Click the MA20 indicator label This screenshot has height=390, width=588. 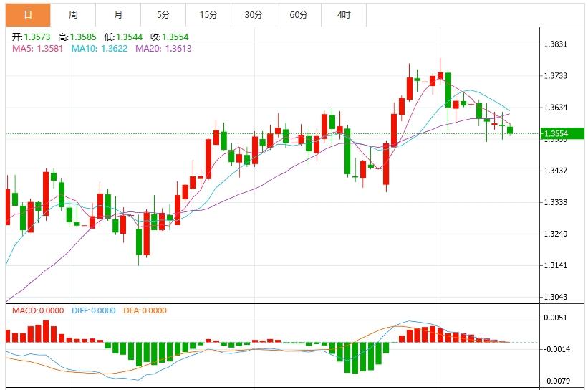click(x=163, y=49)
